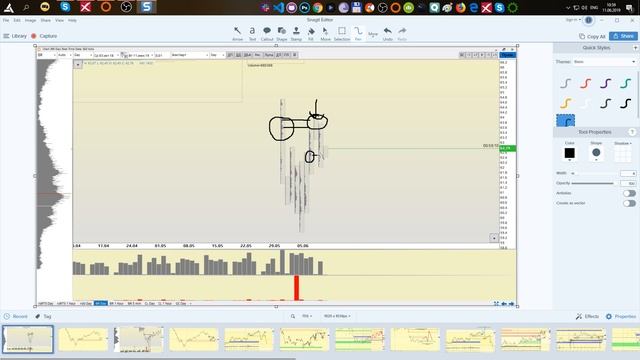Select the Text tool
The image size is (640, 360).
252,33
